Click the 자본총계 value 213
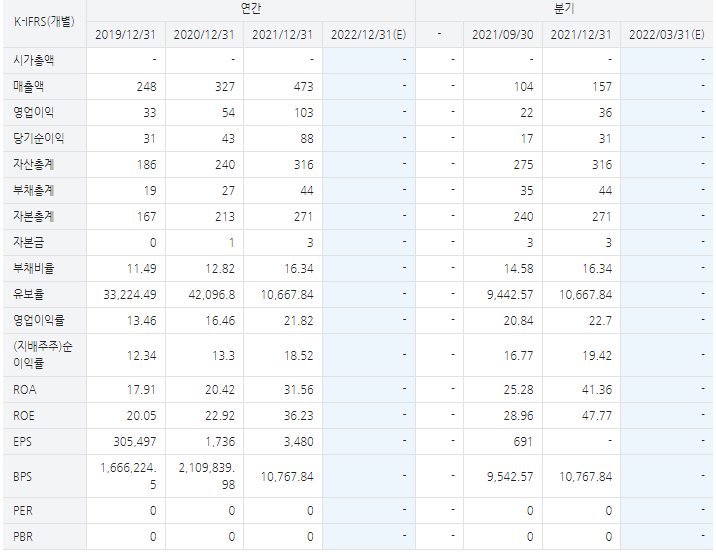The height and width of the screenshot is (552, 716). click(x=225, y=217)
